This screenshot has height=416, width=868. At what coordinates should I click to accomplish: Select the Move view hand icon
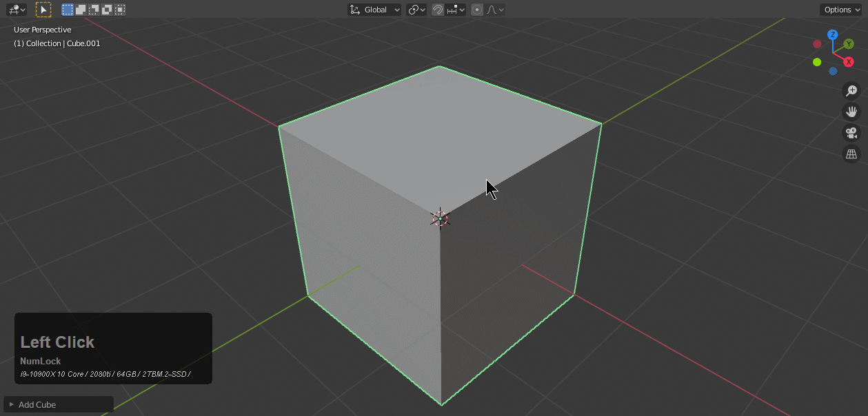point(851,111)
